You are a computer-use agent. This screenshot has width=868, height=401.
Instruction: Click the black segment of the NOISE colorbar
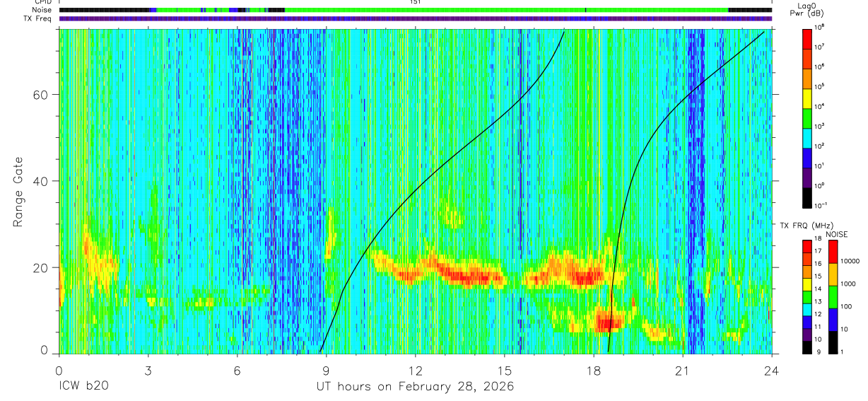tap(833, 342)
